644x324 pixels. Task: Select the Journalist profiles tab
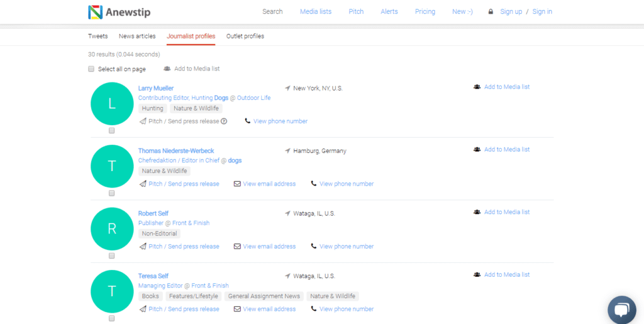pos(191,36)
